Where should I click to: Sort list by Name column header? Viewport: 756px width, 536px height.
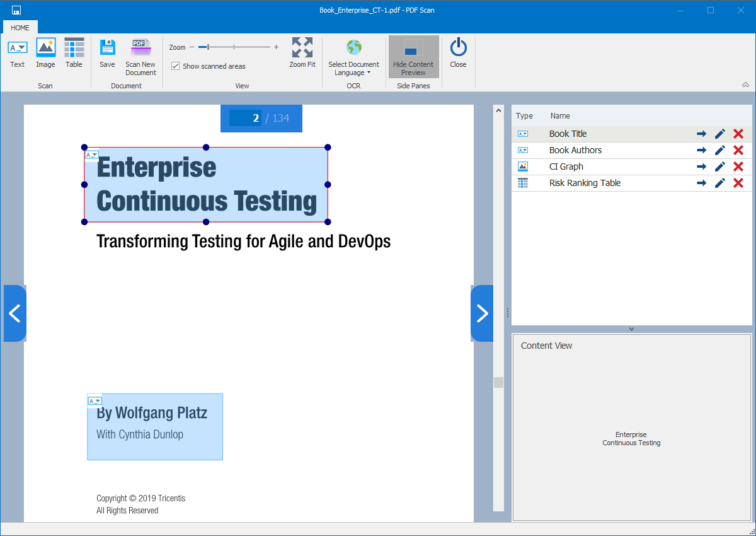tap(560, 116)
